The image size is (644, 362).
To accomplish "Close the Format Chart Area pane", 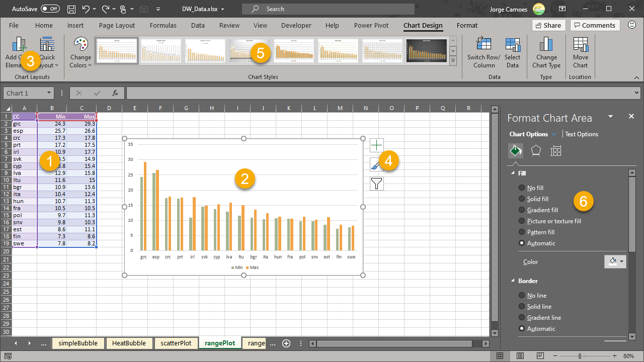I will tap(631, 116).
